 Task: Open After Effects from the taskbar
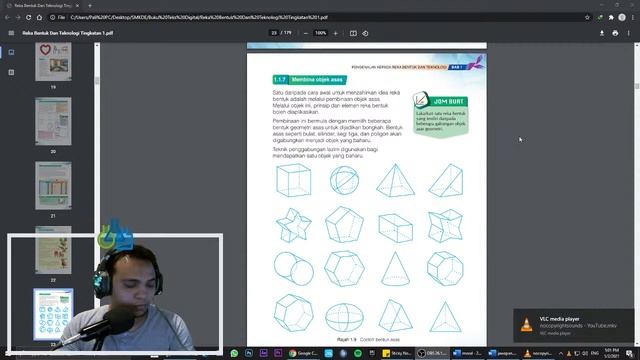(264, 353)
